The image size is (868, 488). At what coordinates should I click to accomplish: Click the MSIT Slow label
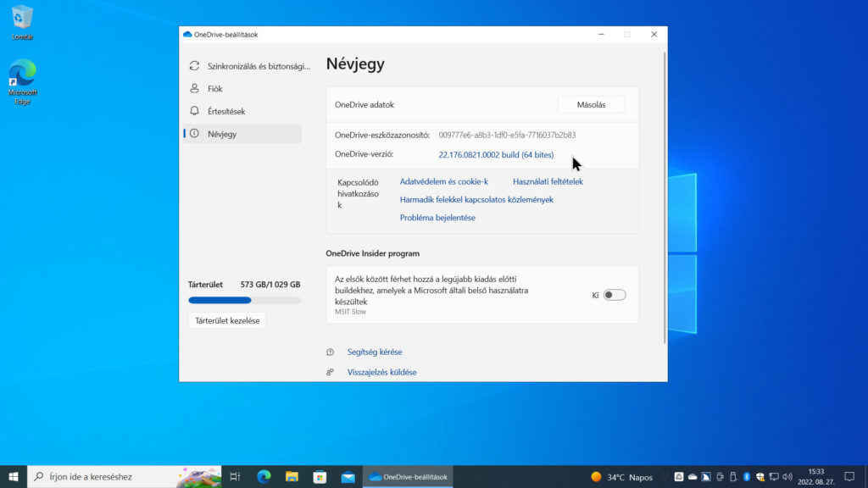tap(350, 312)
